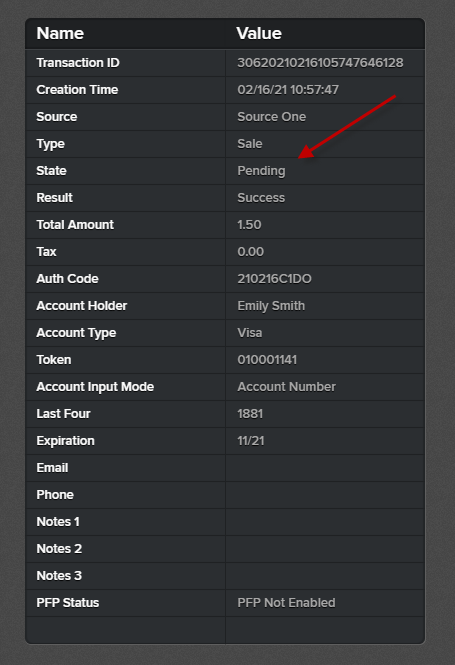
Task: Click the Pending state value
Action: coord(261,171)
